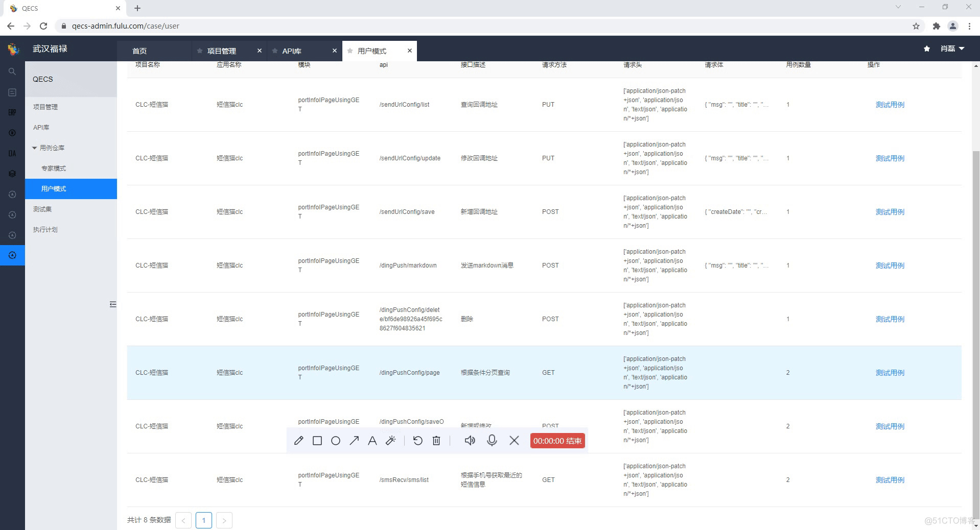Click QECS heading in side panel
This screenshot has width=980, height=530.
(43, 79)
